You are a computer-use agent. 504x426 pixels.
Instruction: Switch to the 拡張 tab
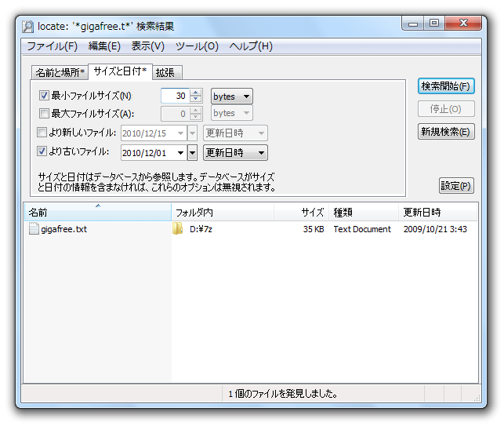(167, 72)
